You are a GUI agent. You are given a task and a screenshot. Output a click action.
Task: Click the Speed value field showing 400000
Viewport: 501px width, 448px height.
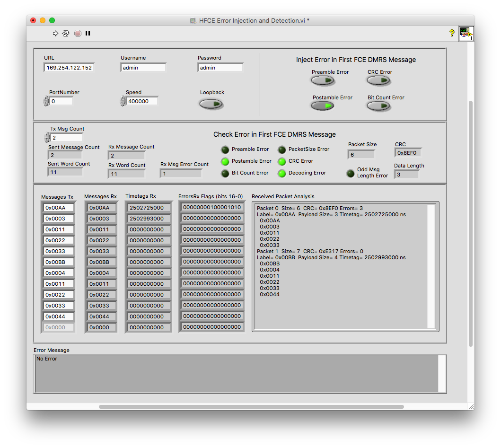[142, 101]
